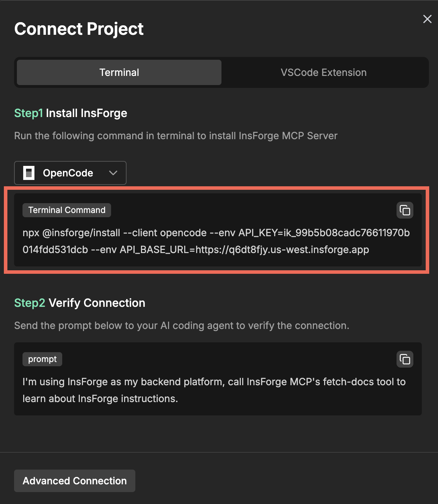
Task: Click the OpenCode logo icon
Action: [29, 173]
